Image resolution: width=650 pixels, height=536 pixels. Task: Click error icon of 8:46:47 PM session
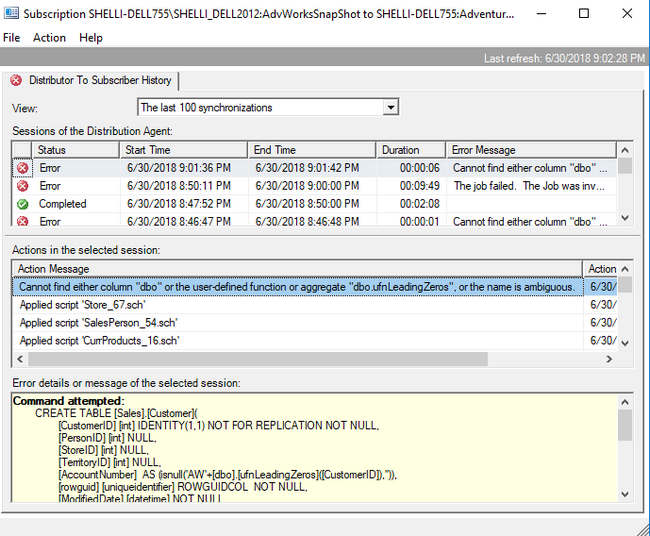[22, 221]
